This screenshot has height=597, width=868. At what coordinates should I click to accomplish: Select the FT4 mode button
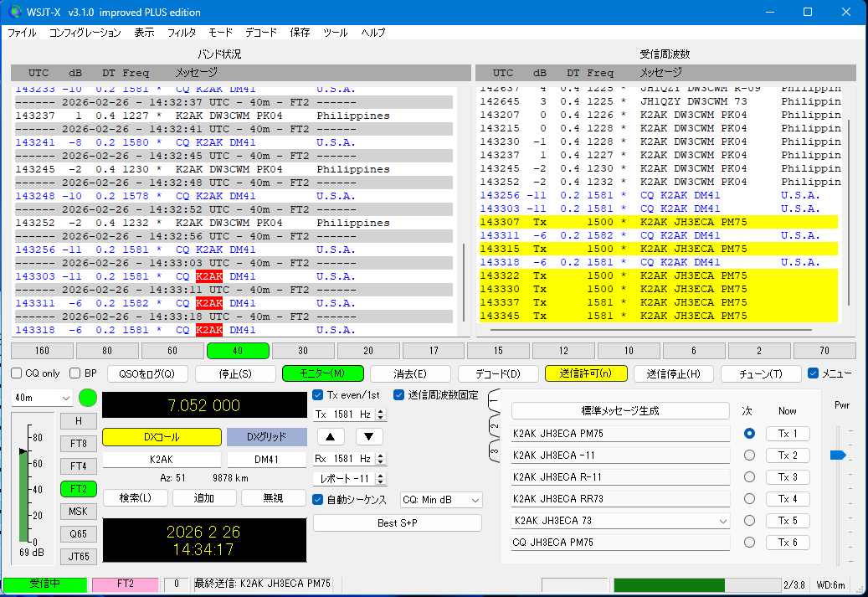pos(78,466)
